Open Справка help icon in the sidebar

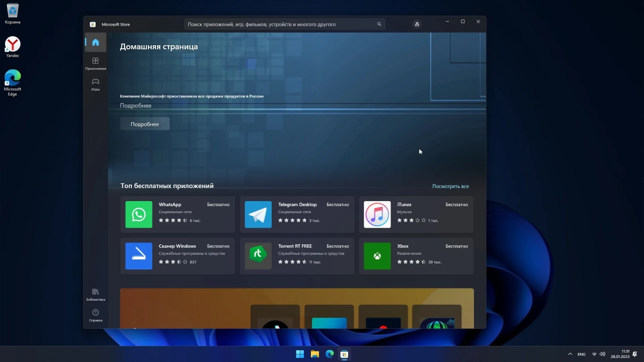coord(95,315)
